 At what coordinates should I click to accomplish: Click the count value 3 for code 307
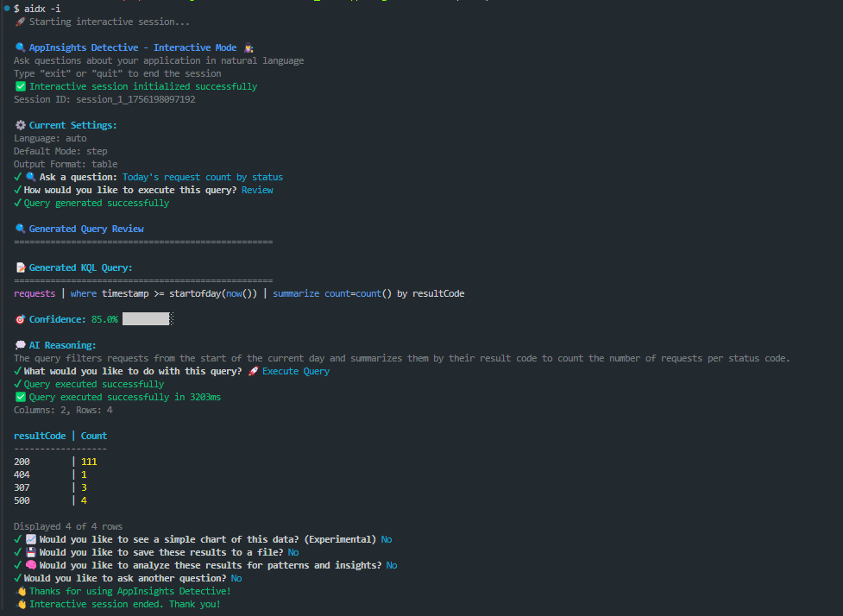point(84,487)
